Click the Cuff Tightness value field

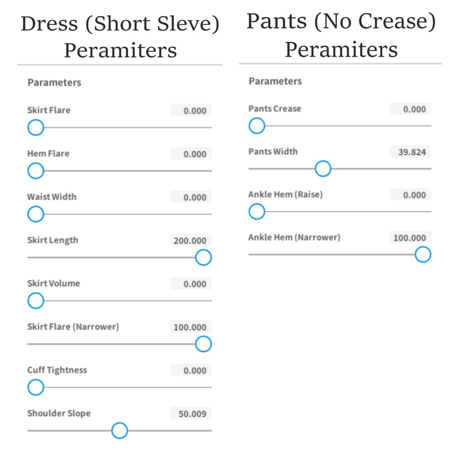click(x=191, y=370)
